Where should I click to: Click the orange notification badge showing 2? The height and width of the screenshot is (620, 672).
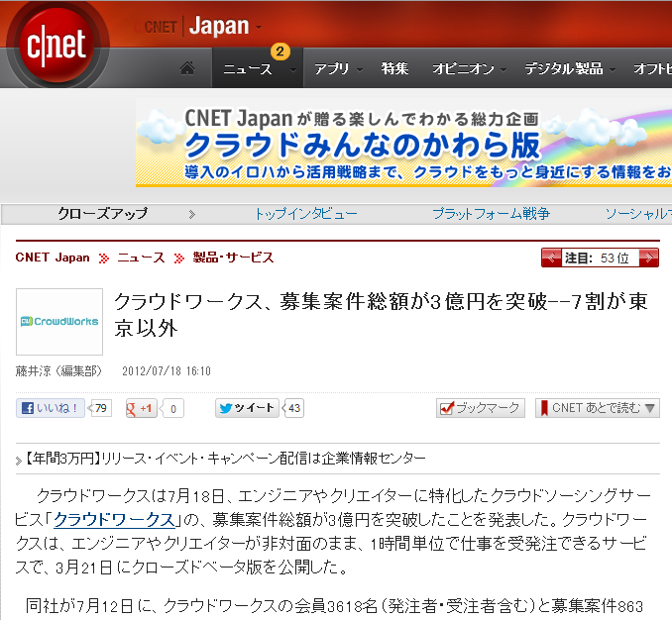point(280,52)
